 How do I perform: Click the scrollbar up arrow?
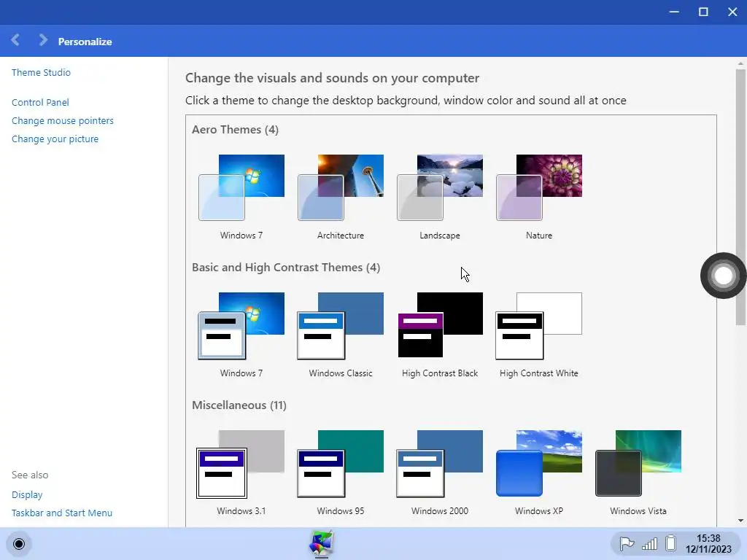click(740, 63)
